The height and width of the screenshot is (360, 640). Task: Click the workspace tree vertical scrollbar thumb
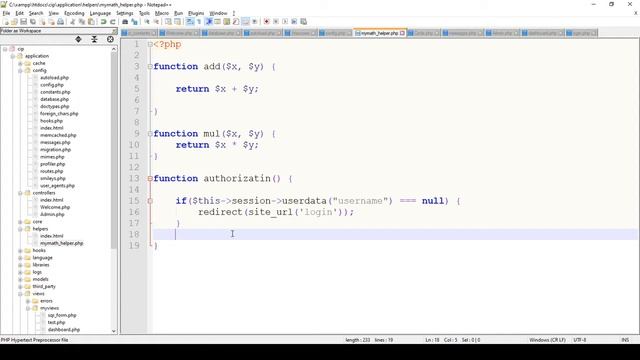click(114, 151)
